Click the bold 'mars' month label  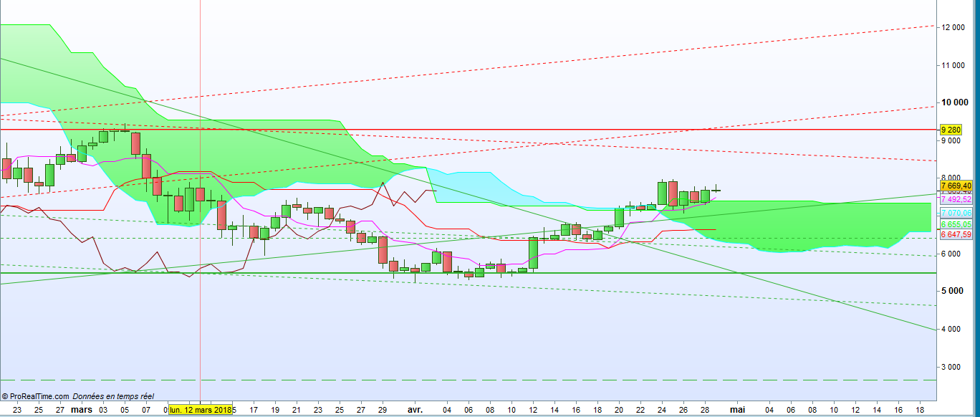point(82,410)
